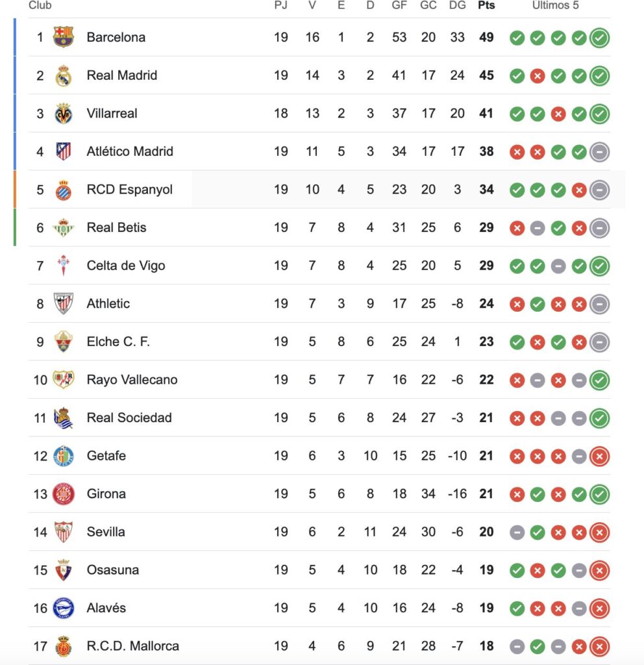This screenshot has height=665, width=644.
Task: Click the Últimos 5 column header
Action: (555, 5)
